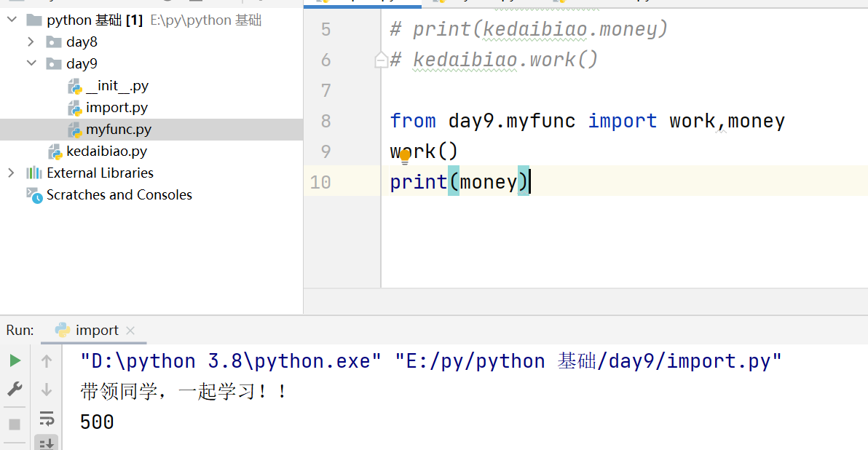Select the import tab in Run panel
The height and width of the screenshot is (450, 868).
(96, 331)
